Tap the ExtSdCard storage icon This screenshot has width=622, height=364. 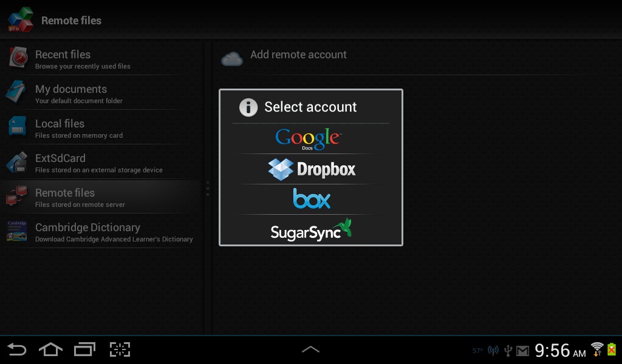(x=17, y=162)
